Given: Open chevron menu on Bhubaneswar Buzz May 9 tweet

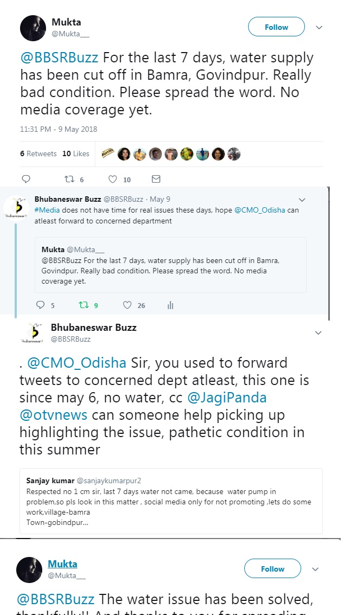Looking at the screenshot, I should click(302, 200).
